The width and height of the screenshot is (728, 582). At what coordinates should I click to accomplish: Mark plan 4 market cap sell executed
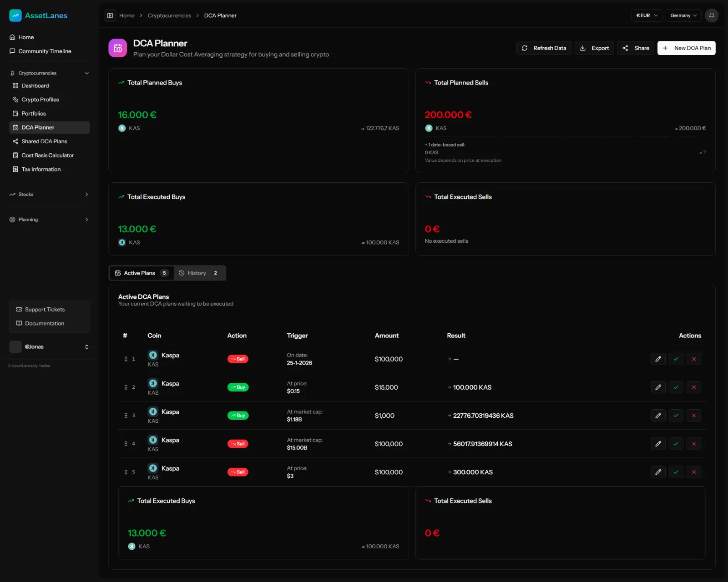[676, 444]
